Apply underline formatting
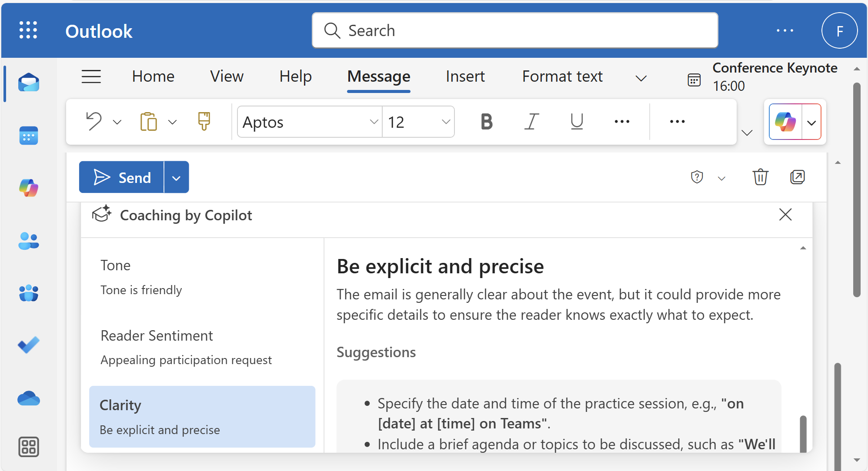Screen dimensions: 868x471 click(577, 122)
